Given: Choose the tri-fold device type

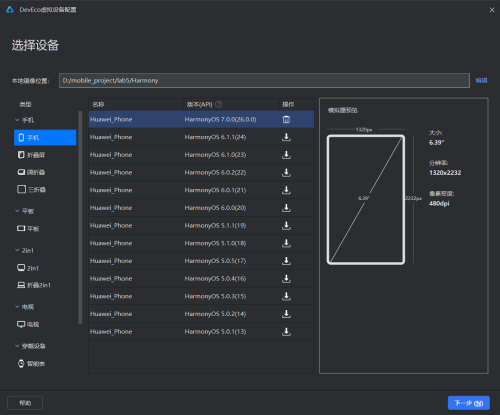Looking at the screenshot, I should (x=31, y=189).
